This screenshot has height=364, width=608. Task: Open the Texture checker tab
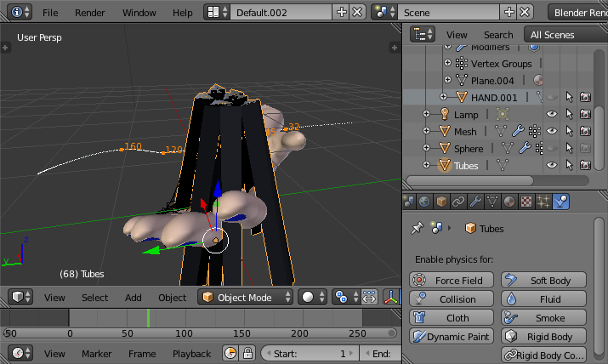tap(526, 202)
